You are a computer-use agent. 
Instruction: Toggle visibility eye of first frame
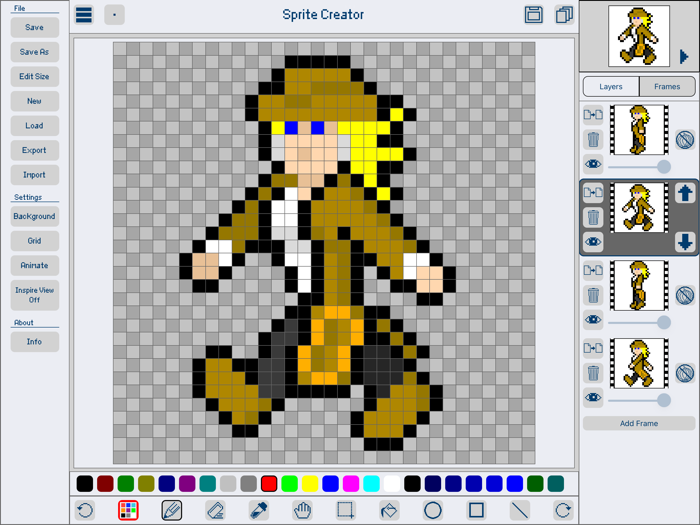[593, 164]
